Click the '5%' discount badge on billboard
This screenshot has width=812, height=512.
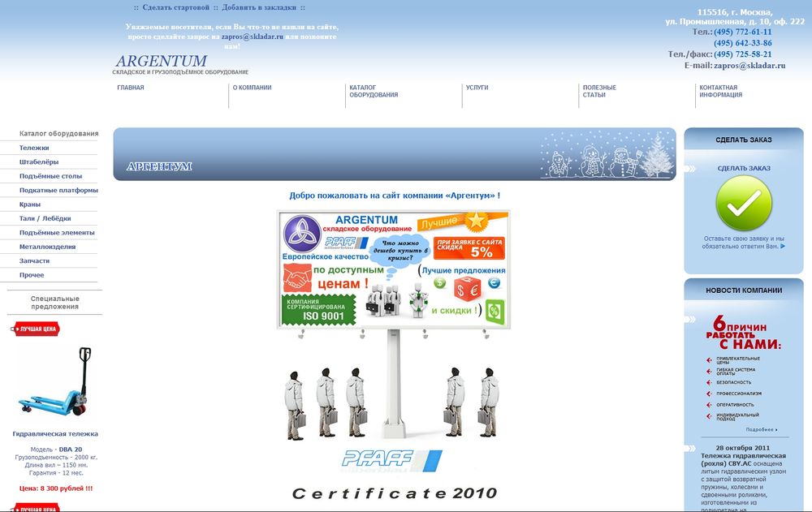pyautogui.click(x=469, y=248)
